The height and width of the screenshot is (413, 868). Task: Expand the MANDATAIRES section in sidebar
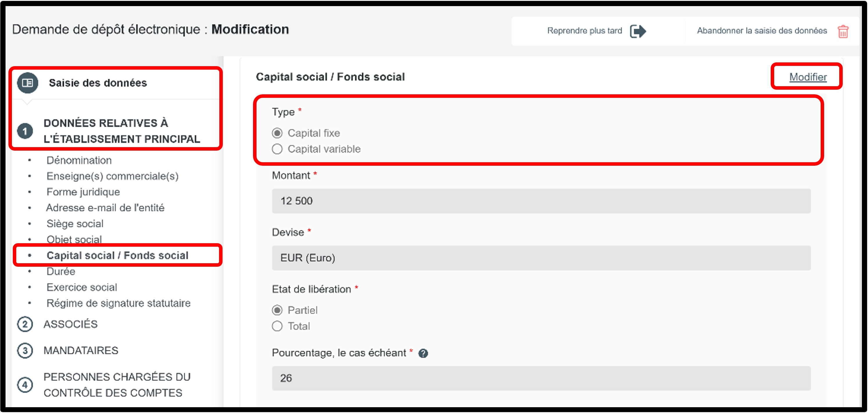click(81, 351)
